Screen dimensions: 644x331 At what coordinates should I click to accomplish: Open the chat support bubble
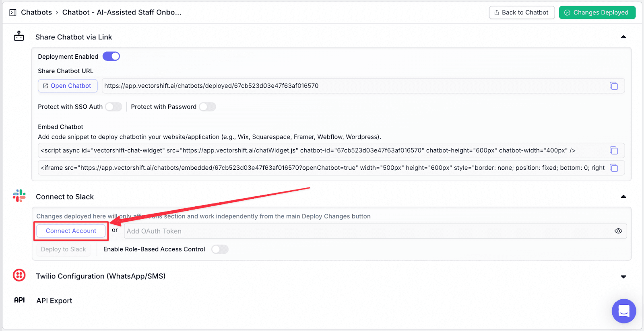624,311
